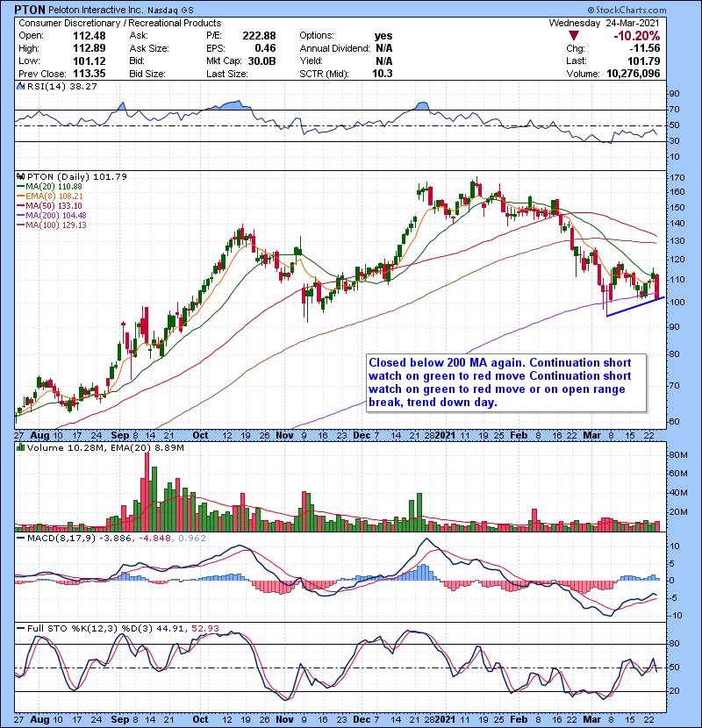The width and height of the screenshot is (702, 728).
Task: Click the Annual Dividend N/A value
Action: click(x=384, y=48)
